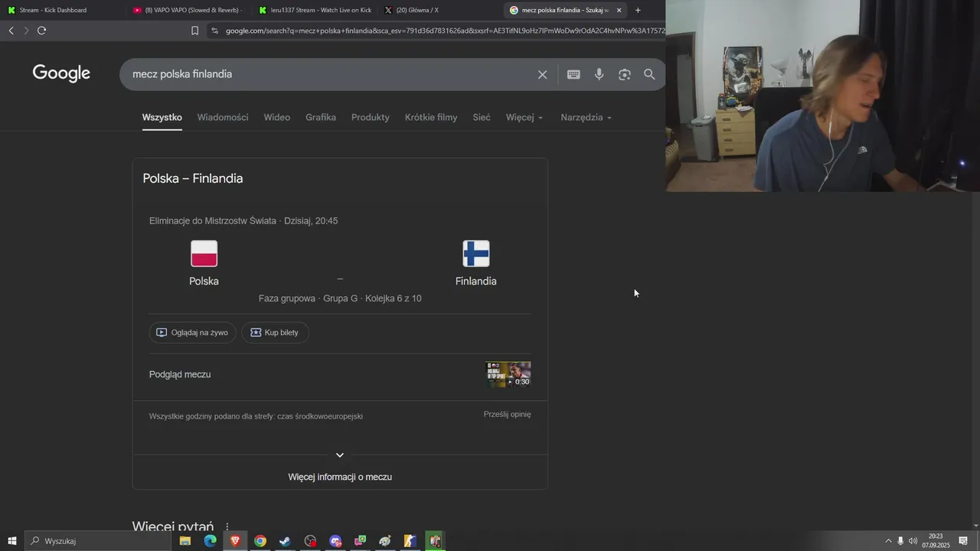Play the match preview video thumbnail

(508, 374)
